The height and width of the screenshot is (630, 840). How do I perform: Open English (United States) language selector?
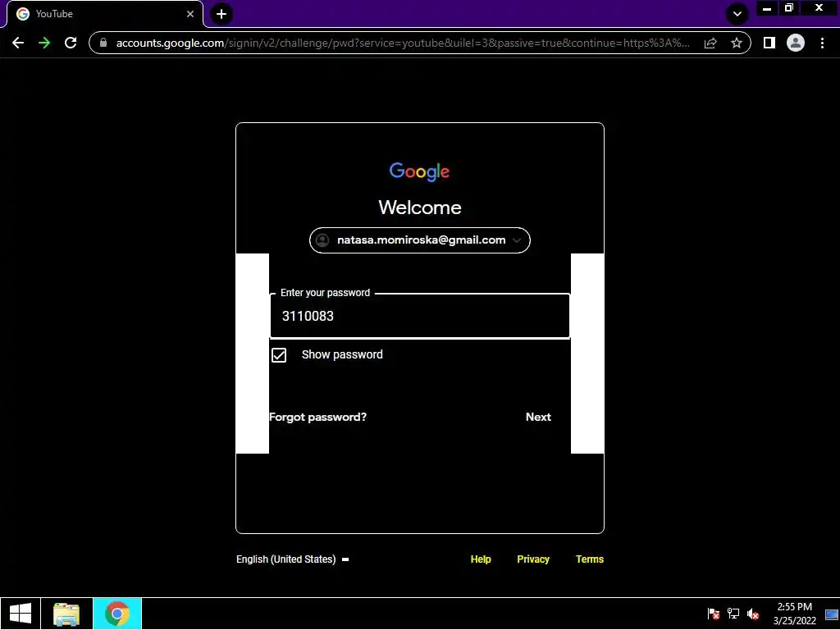click(293, 559)
